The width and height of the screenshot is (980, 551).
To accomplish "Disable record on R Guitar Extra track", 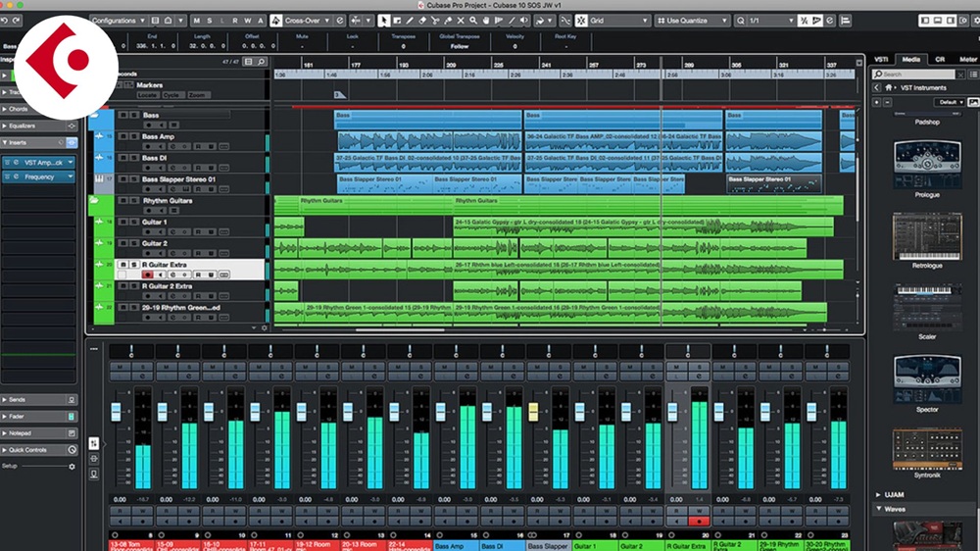I will pyautogui.click(x=148, y=275).
